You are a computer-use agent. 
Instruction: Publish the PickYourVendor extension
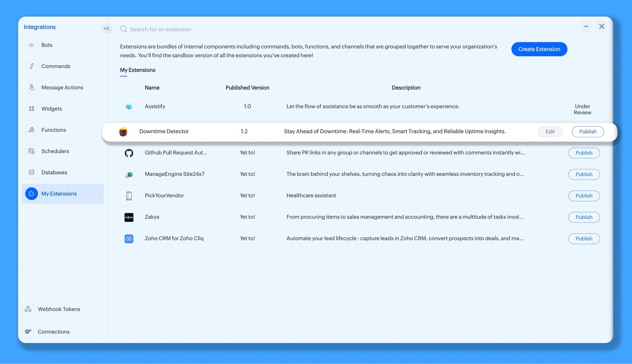pyautogui.click(x=584, y=196)
